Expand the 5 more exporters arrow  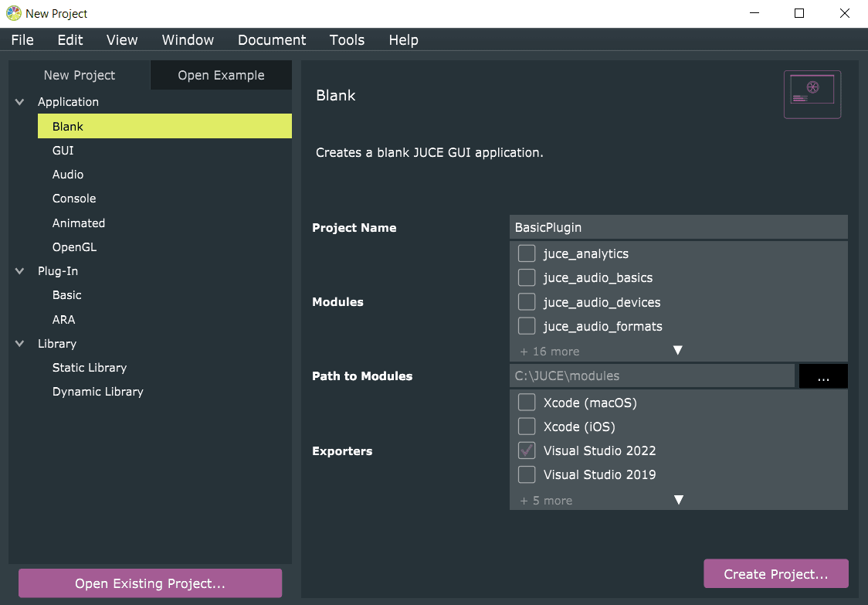point(678,500)
